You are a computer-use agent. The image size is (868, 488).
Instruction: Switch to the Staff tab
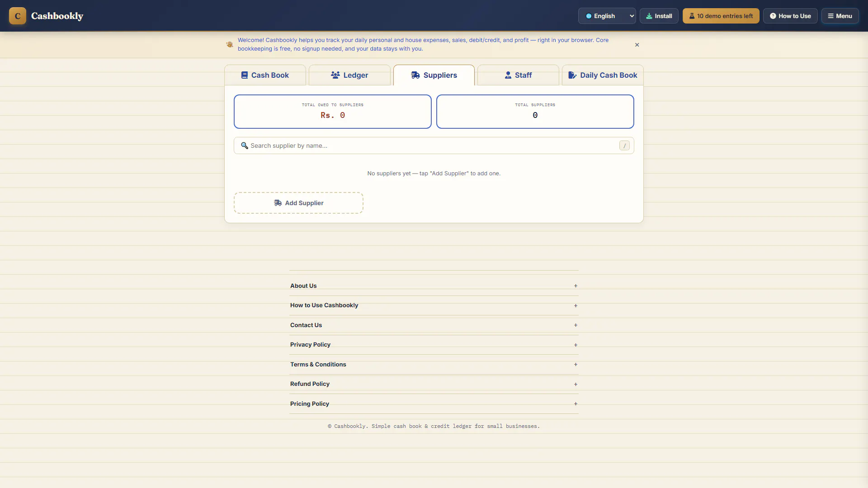pyautogui.click(x=518, y=75)
